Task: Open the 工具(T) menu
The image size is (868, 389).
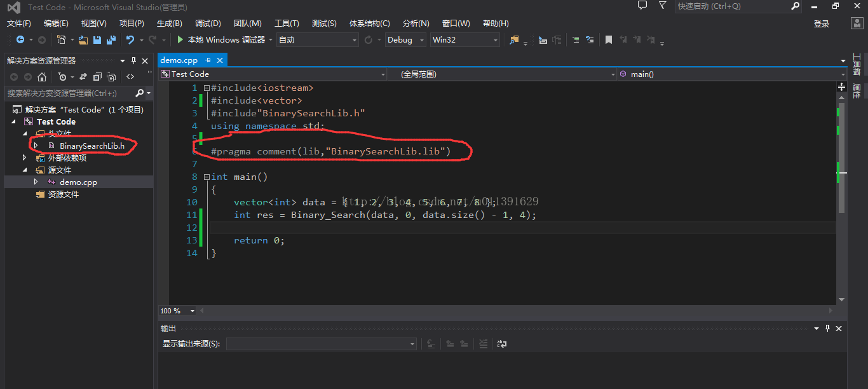Action: (x=287, y=24)
